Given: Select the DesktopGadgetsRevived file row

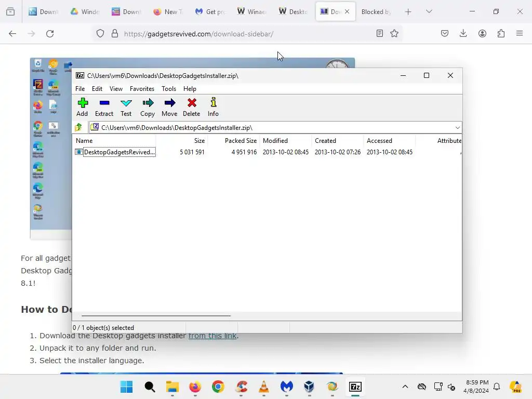Looking at the screenshot, I should [267, 152].
